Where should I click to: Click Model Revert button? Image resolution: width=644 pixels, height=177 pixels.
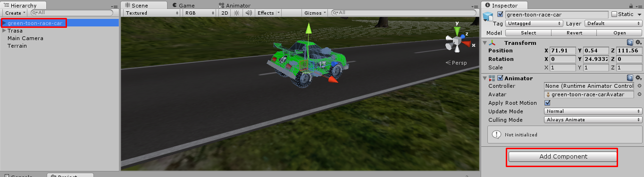[574, 33]
